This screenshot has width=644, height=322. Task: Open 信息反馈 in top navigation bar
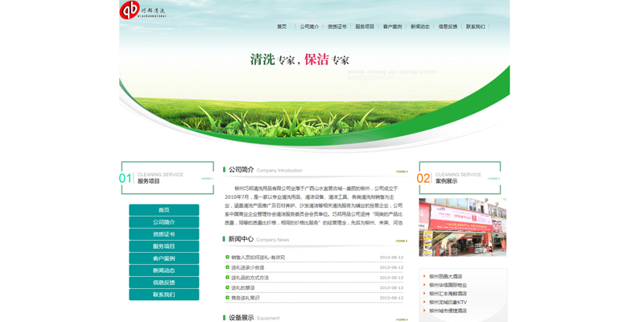[448, 27]
